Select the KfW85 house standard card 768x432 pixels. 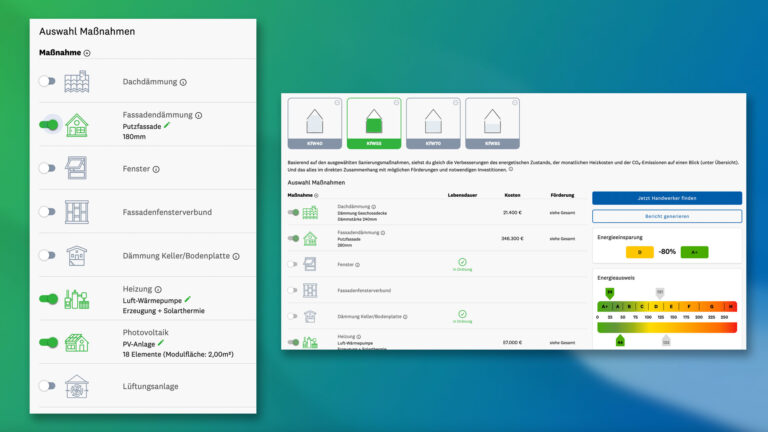(x=492, y=123)
